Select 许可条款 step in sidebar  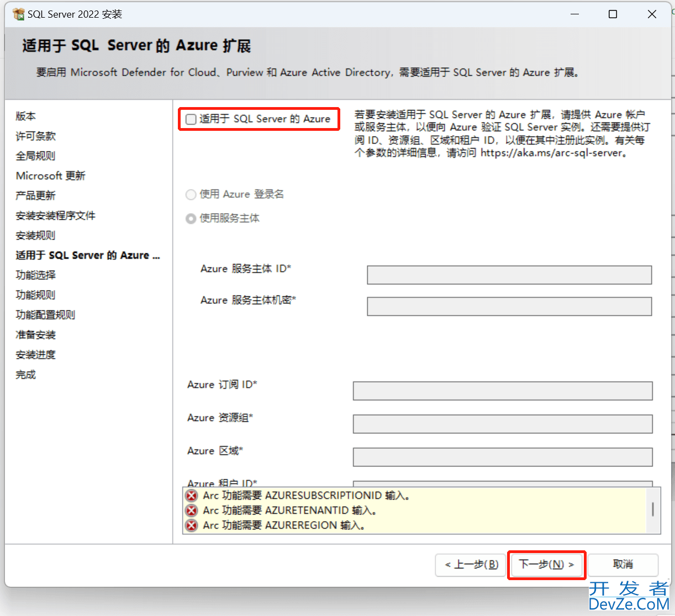pyautogui.click(x=36, y=136)
